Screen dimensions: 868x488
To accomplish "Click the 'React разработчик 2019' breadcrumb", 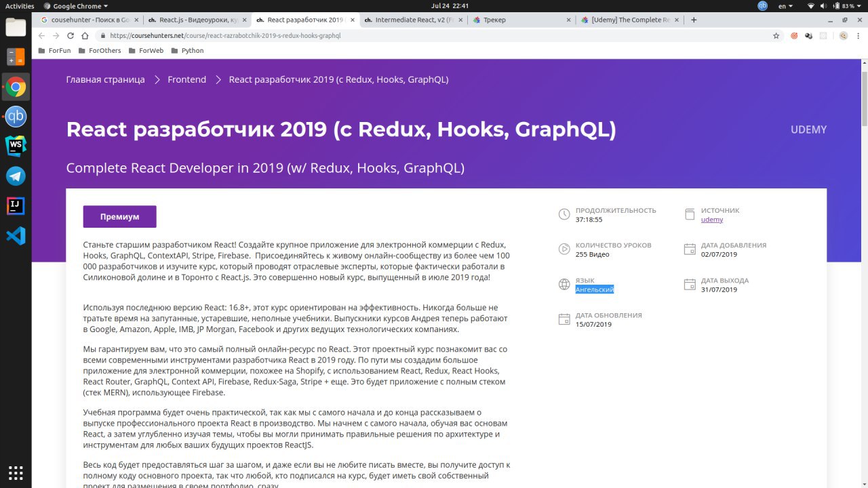I will tap(338, 79).
